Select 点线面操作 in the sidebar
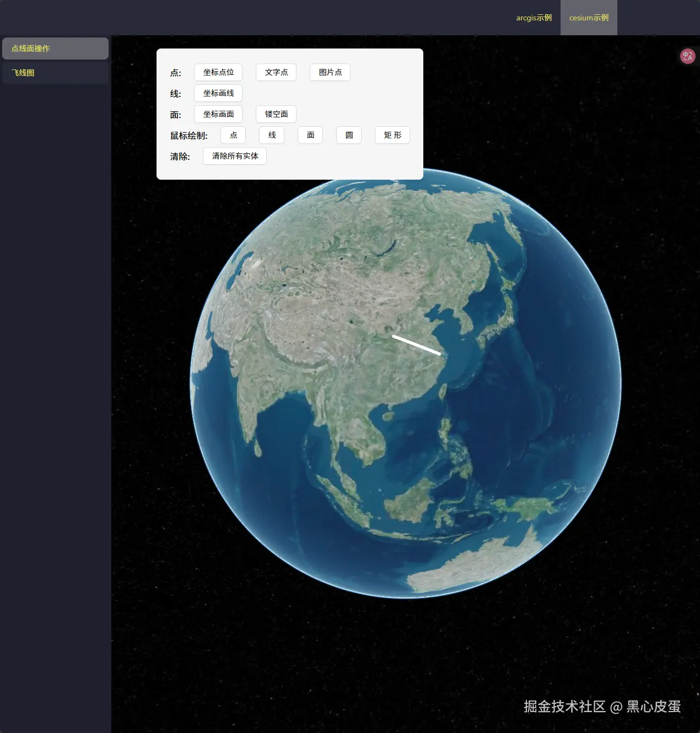 point(55,48)
